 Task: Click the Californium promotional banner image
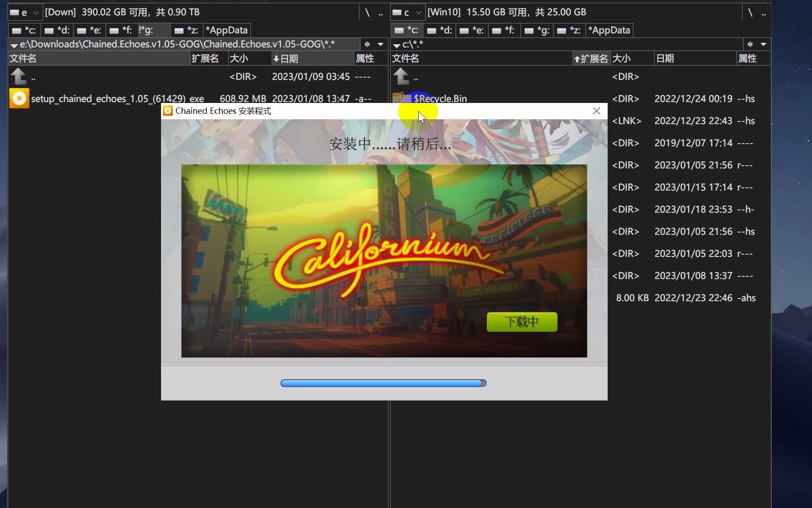384,261
